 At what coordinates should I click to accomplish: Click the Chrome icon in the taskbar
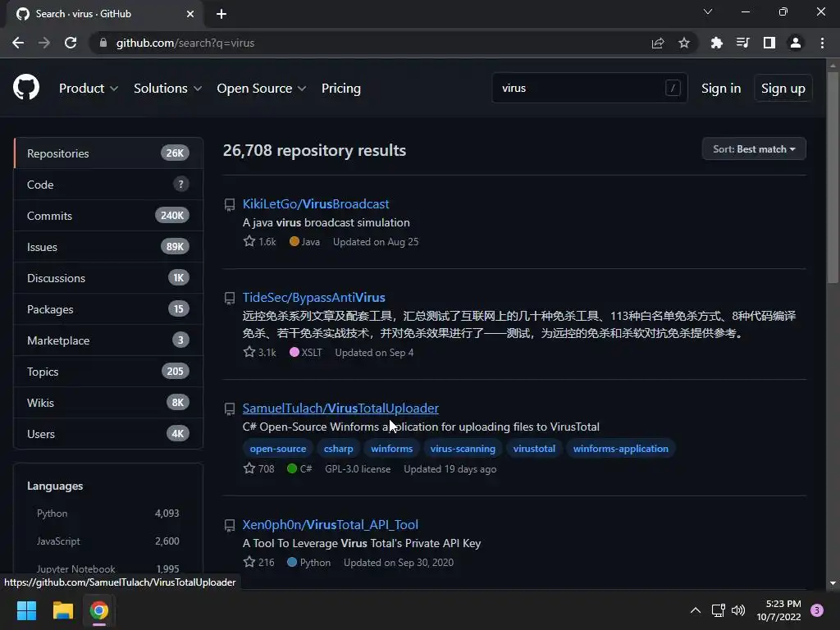point(98,610)
